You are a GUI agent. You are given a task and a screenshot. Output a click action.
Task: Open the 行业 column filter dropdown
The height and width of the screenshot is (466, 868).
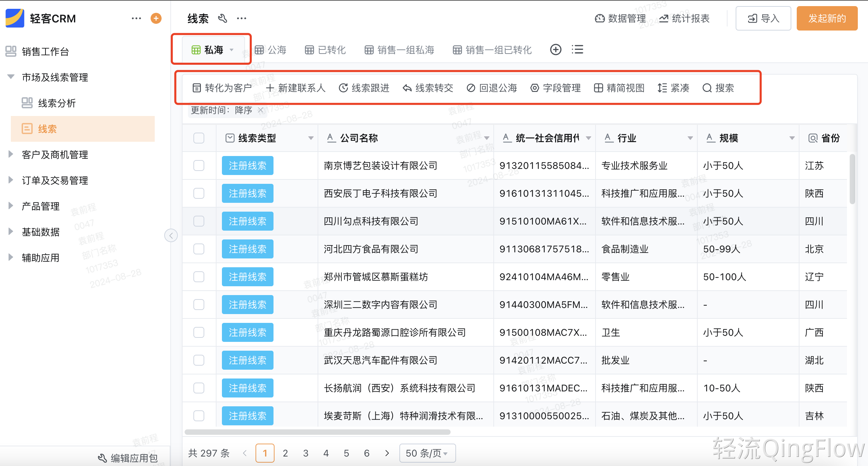coord(690,138)
